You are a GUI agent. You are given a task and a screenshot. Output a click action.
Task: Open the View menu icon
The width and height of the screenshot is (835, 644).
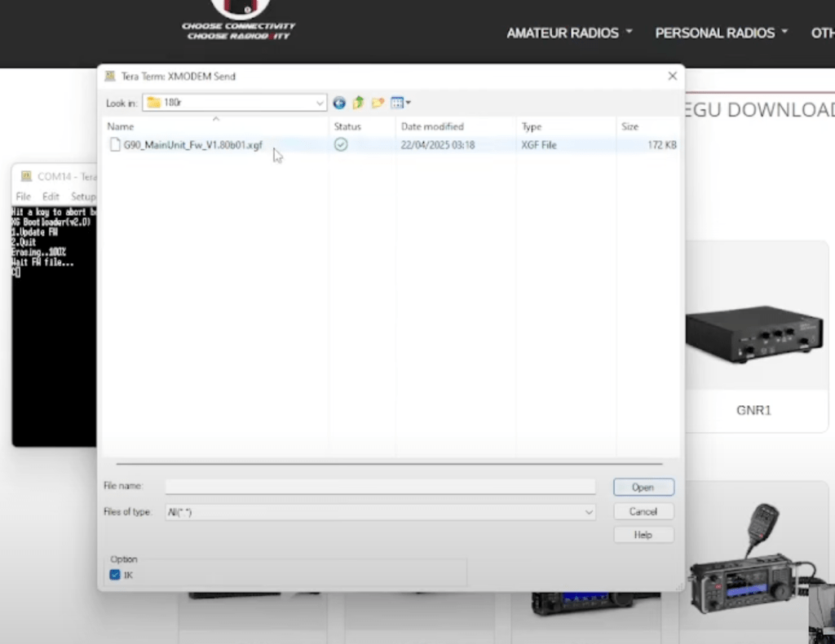(x=400, y=103)
